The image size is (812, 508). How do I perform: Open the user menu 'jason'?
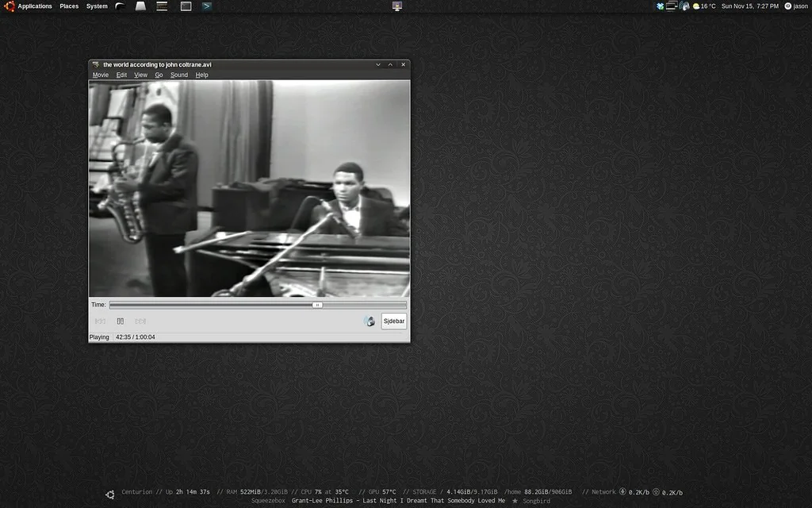pyautogui.click(x=796, y=6)
